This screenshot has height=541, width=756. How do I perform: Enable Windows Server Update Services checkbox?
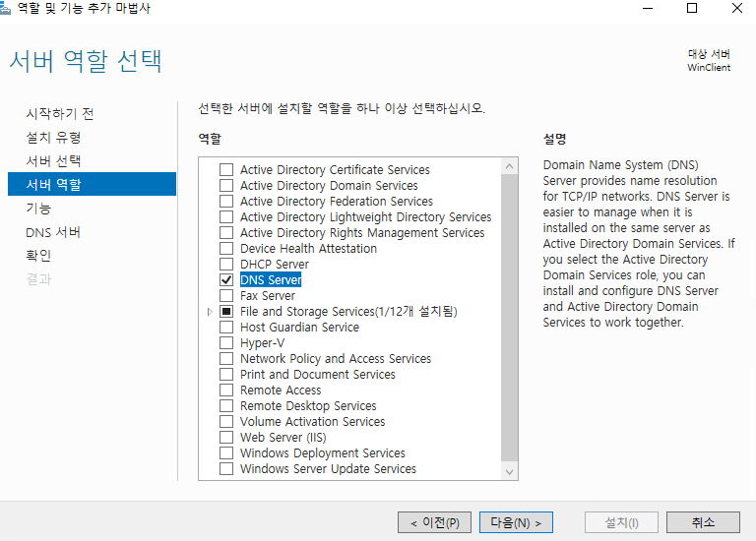[x=226, y=469]
